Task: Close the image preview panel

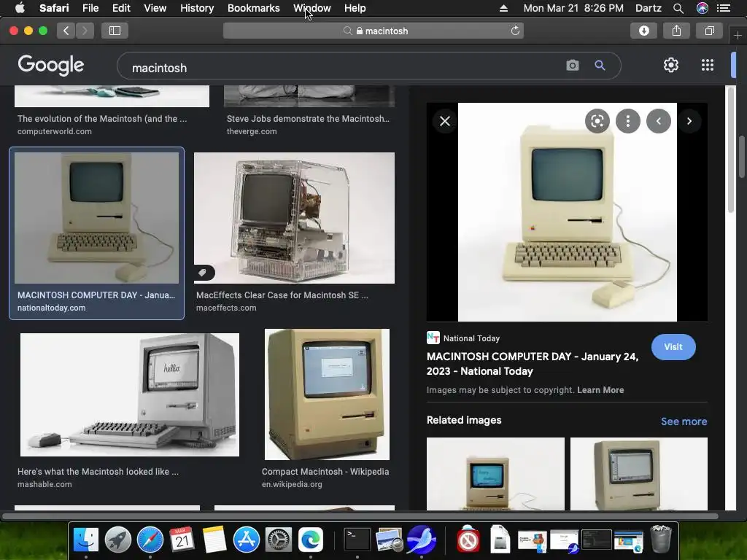Action: coord(444,121)
